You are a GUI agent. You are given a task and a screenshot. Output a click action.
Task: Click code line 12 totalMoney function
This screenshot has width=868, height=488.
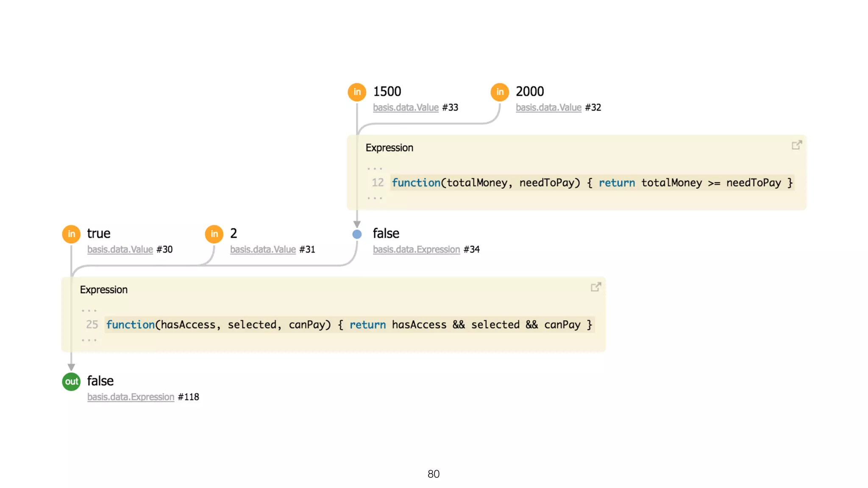click(592, 183)
